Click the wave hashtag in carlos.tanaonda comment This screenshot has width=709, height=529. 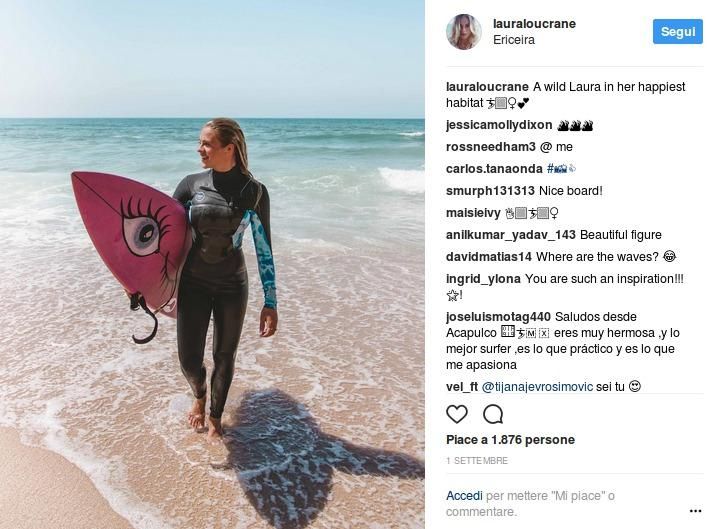[x=561, y=169]
